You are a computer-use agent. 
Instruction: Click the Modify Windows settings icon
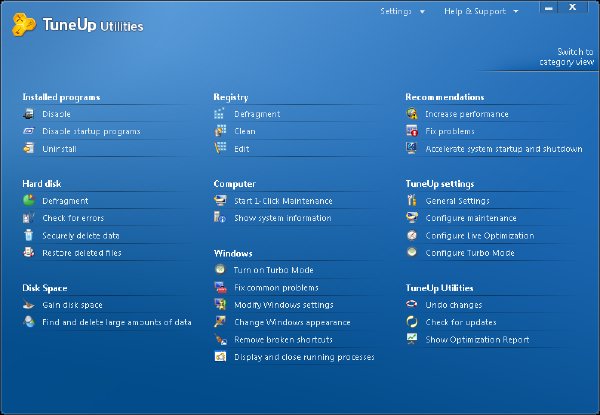pyautogui.click(x=220, y=304)
